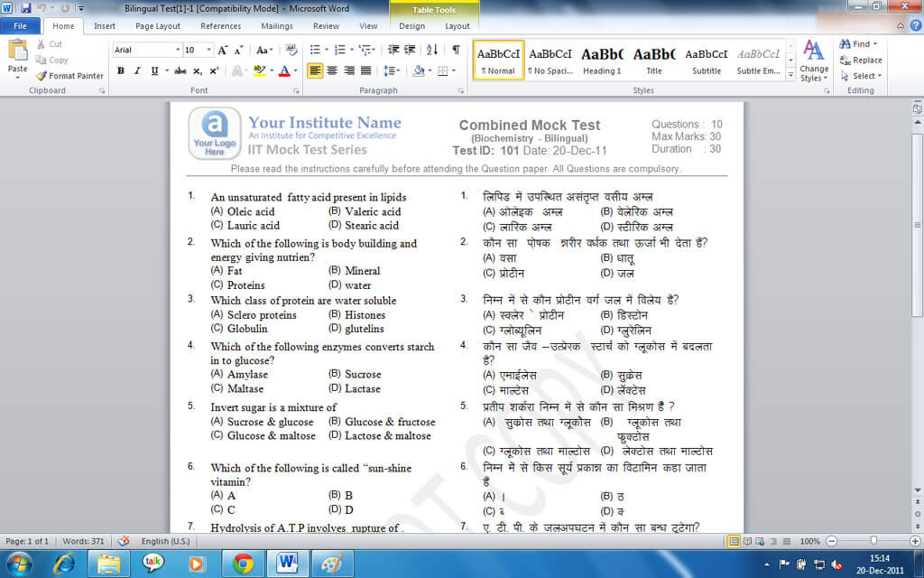Toggle Bold formatting
This screenshot has height=578, width=924.
click(121, 70)
